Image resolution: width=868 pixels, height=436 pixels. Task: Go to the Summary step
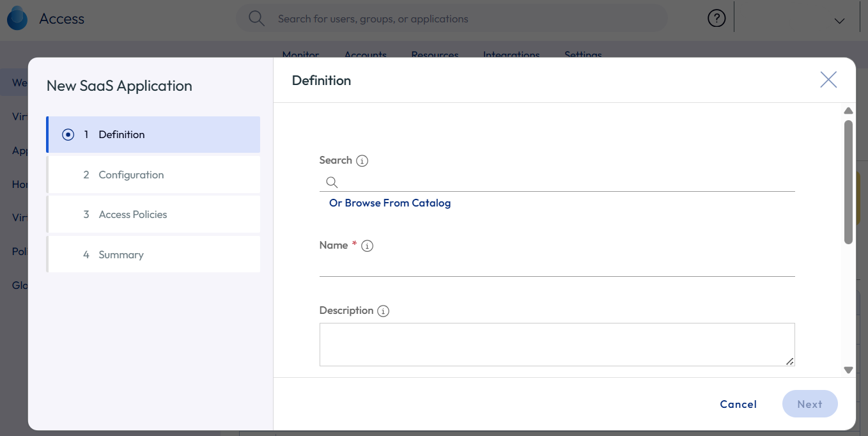tap(121, 254)
